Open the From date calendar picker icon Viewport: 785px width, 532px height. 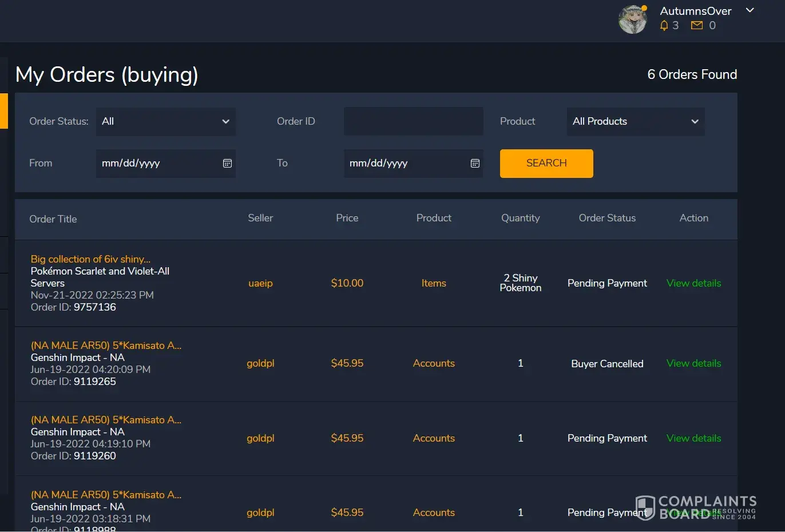(227, 164)
